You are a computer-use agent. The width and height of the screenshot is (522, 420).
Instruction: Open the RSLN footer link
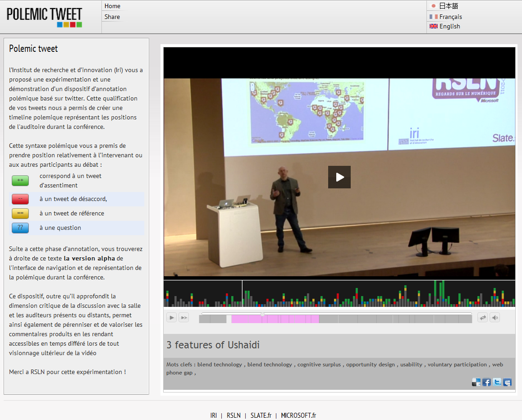[234, 415]
